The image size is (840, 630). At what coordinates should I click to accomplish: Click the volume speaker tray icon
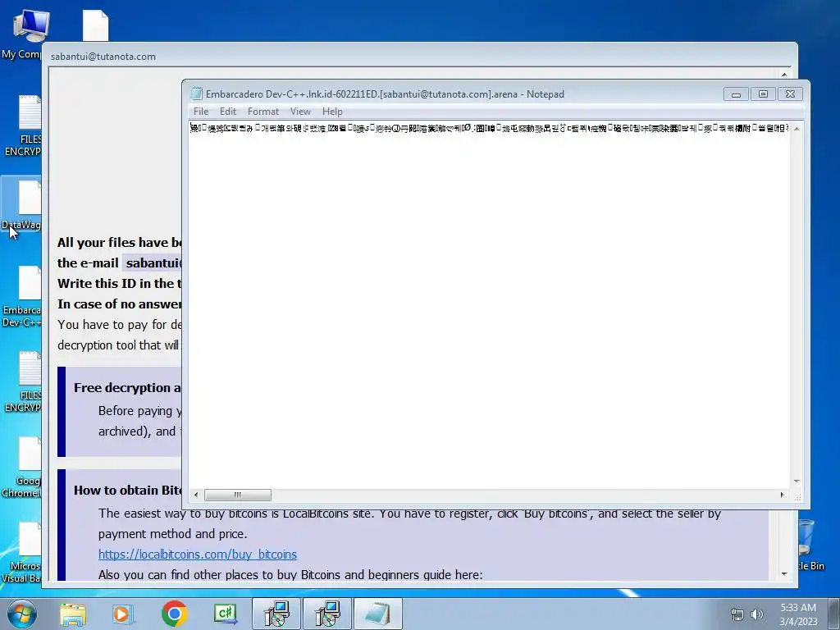click(x=757, y=614)
